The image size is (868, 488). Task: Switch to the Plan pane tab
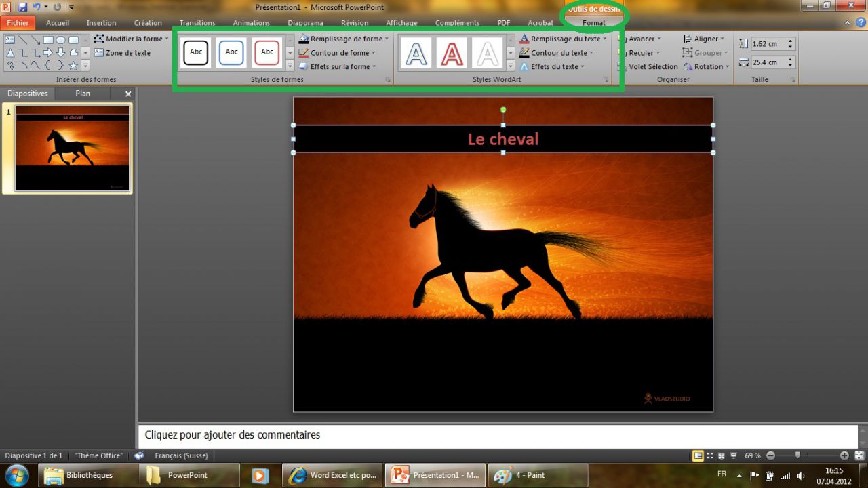click(83, 94)
